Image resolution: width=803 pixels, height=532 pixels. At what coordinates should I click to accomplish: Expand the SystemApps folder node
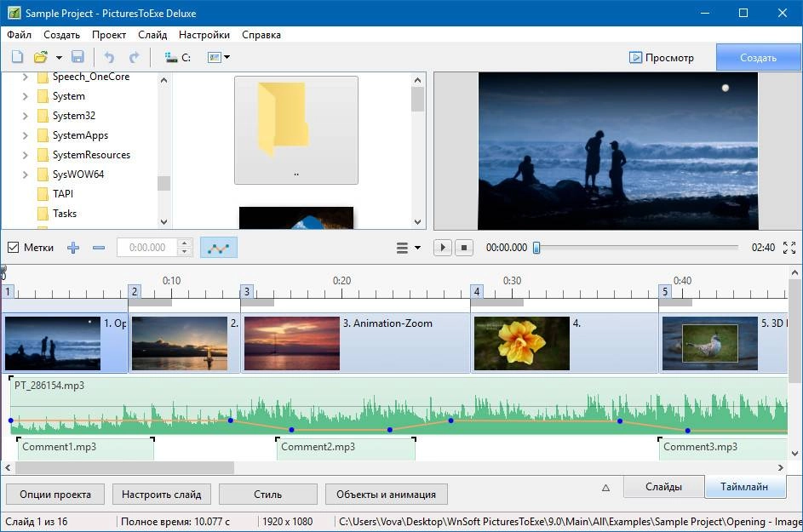click(25, 135)
